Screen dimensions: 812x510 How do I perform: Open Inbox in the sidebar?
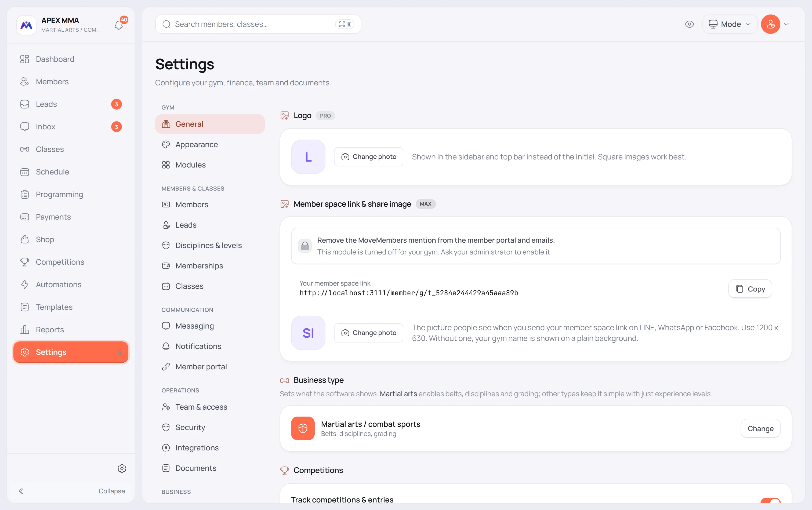[71, 127]
